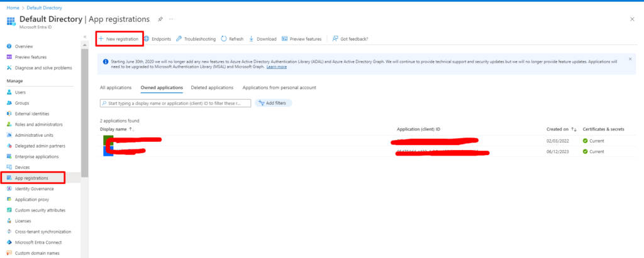This screenshot has height=258, width=644.
Task: Click the Cross-tenant synchronization icon
Action: click(x=9, y=232)
